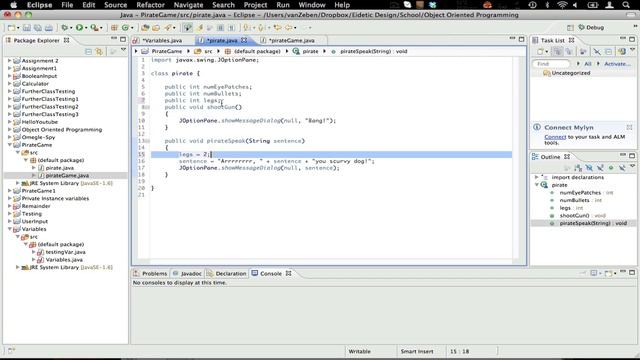Switch to the Debug perspective button
This screenshot has width=640, height=360.
tap(591, 28)
